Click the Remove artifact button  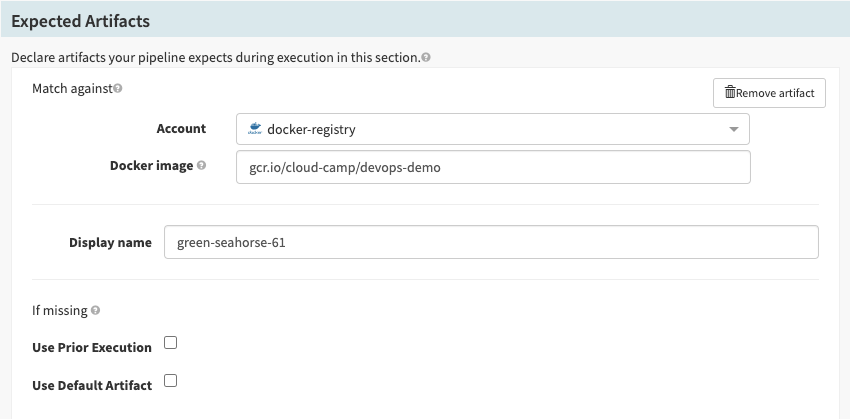coord(769,93)
